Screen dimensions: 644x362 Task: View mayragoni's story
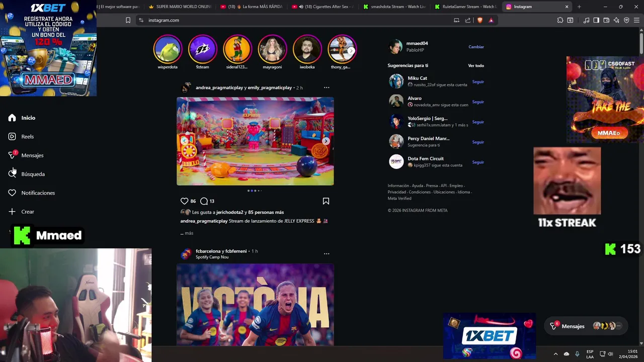tap(272, 49)
